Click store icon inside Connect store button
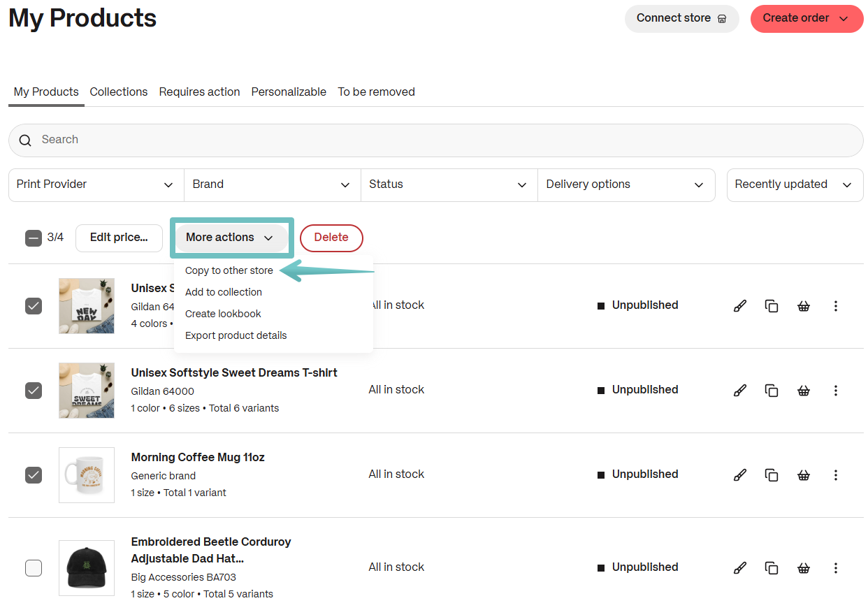 pos(722,19)
